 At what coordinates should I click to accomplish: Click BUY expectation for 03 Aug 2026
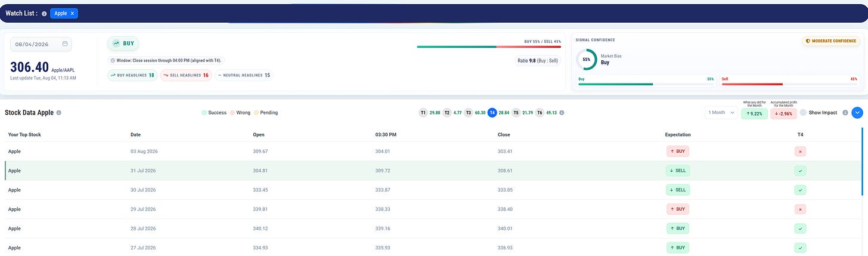[678, 152]
